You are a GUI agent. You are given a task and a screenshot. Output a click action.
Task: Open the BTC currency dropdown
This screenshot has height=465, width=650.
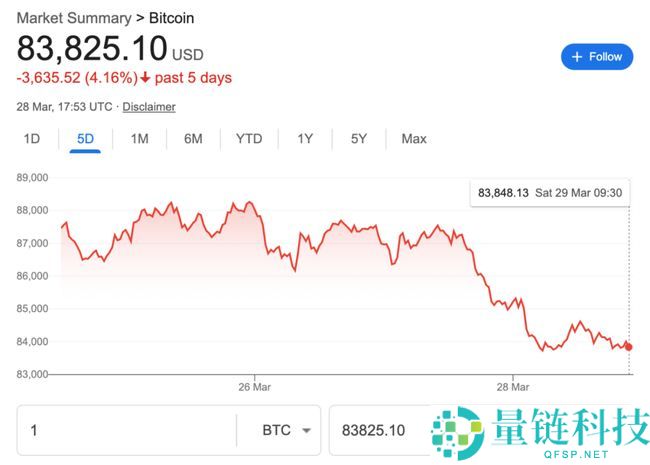284,431
